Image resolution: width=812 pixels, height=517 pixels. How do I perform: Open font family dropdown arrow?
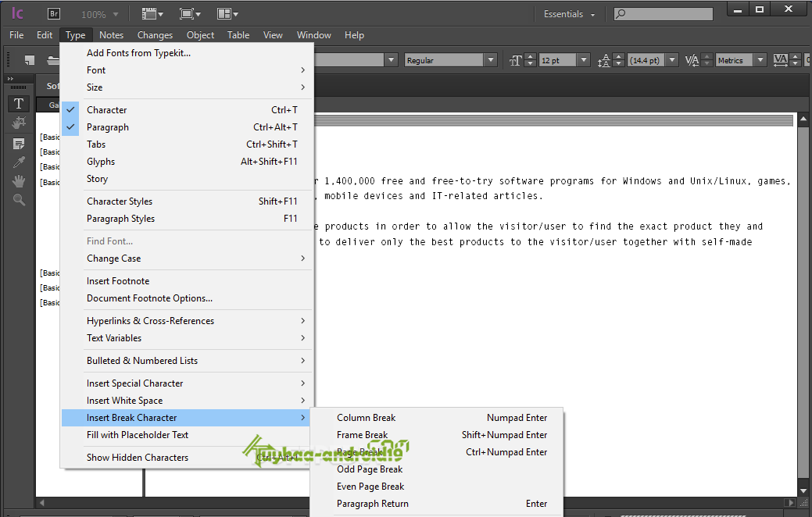pyautogui.click(x=391, y=61)
